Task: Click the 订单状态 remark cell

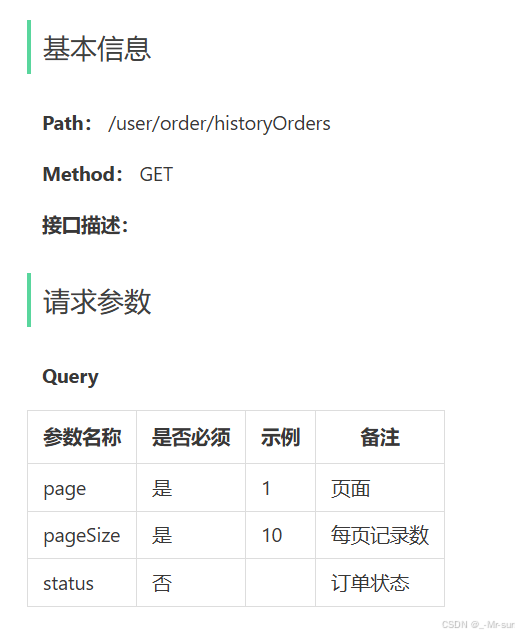Action: point(380,583)
